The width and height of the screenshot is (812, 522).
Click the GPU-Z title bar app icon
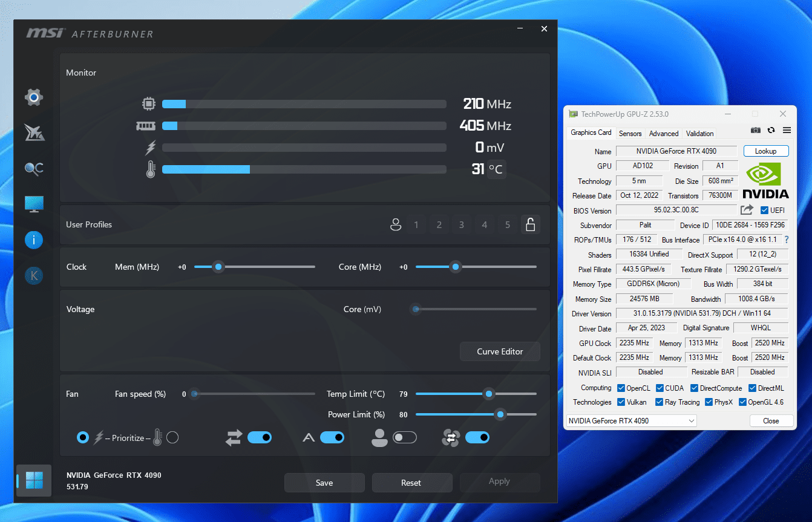573,114
